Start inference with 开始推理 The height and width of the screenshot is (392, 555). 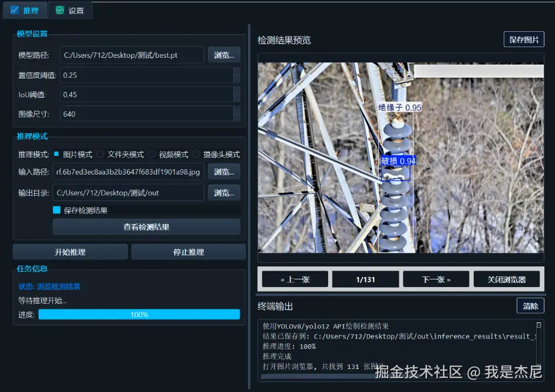point(70,251)
